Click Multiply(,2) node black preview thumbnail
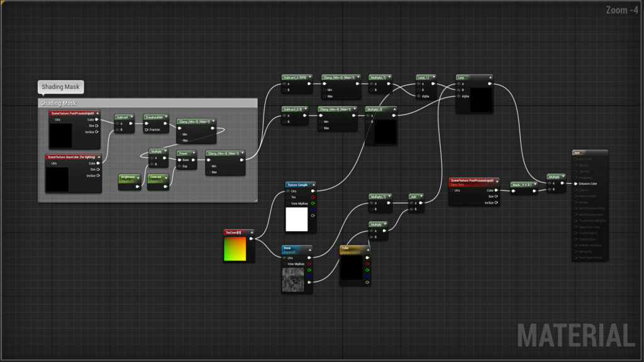The width and height of the screenshot is (644, 362). (x=386, y=132)
